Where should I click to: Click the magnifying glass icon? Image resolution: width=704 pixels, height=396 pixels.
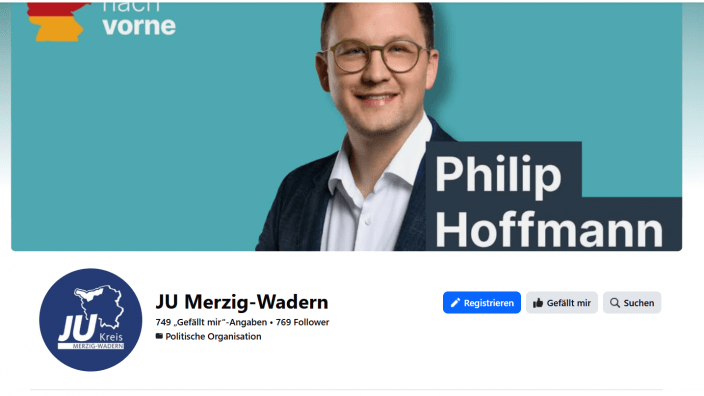click(615, 303)
